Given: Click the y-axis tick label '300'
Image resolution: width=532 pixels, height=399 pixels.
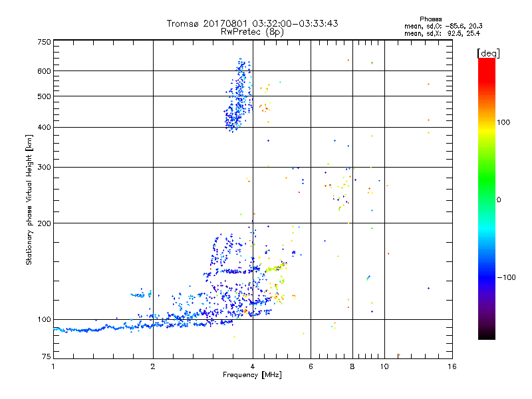Looking at the screenshot, I should [44, 168].
